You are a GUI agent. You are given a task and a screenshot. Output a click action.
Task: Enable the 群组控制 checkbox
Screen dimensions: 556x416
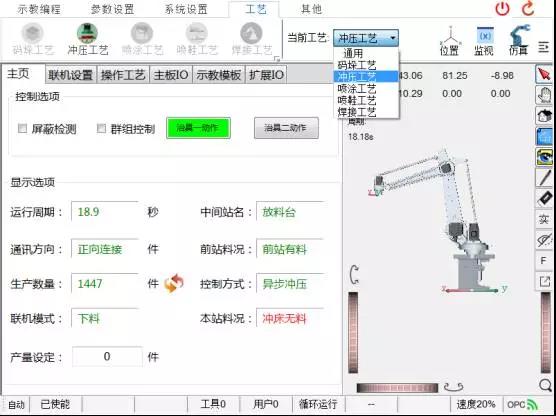pyautogui.click(x=101, y=128)
